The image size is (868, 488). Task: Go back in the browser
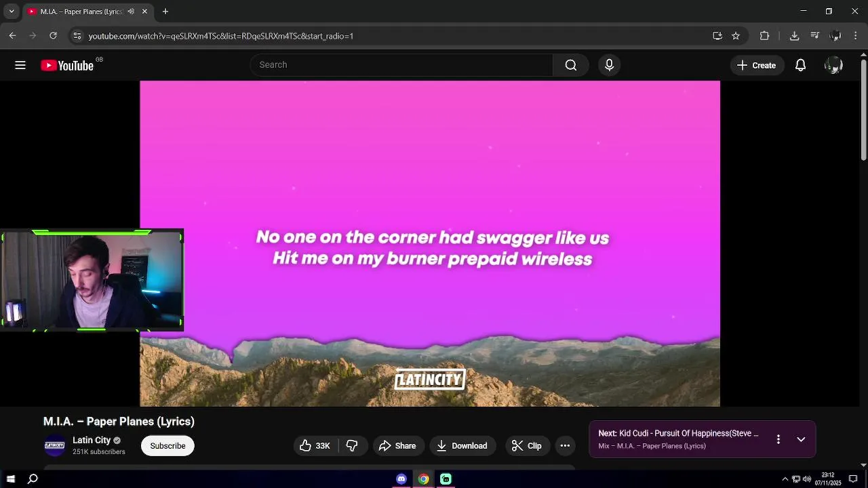(x=12, y=36)
